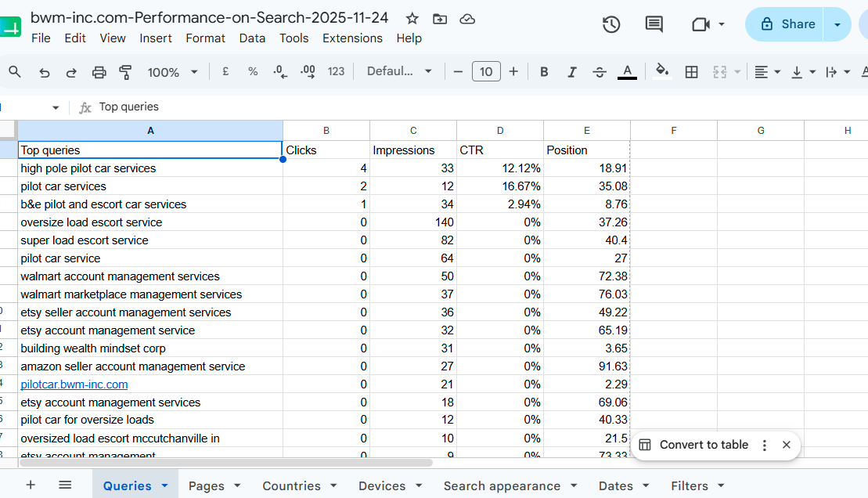Viewport: 868px width, 498px height.
Task: Open the Share options dropdown arrow
Action: pyautogui.click(x=837, y=24)
